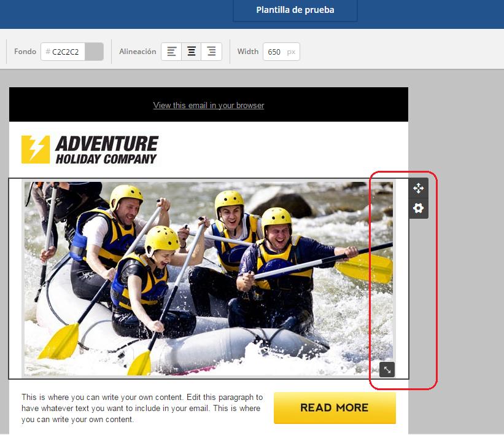Image resolution: width=504 pixels, height=435 pixels.
Task: Click the 'Fondo' label
Action: pyautogui.click(x=25, y=52)
